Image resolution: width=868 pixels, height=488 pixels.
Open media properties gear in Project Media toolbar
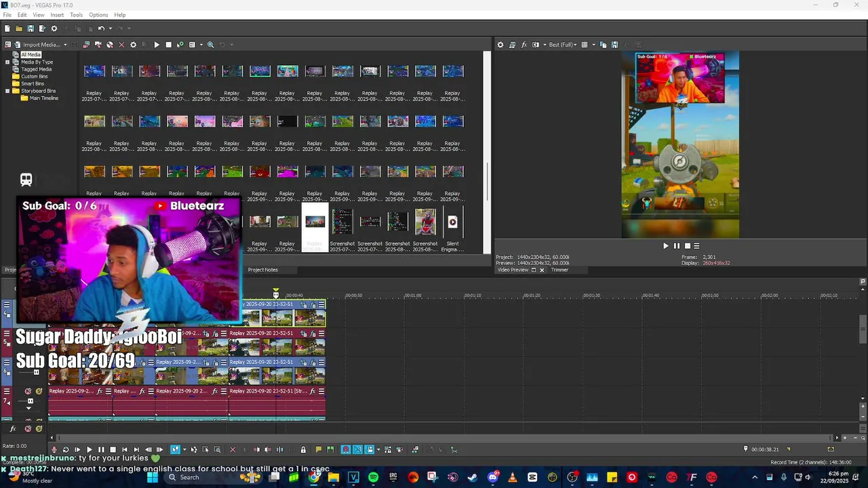tap(133, 45)
